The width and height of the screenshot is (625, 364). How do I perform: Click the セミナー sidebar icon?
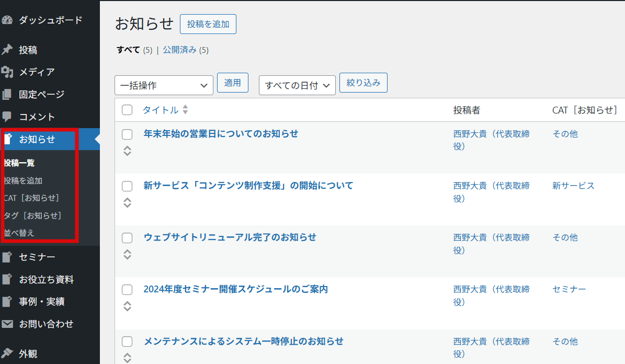point(7,257)
